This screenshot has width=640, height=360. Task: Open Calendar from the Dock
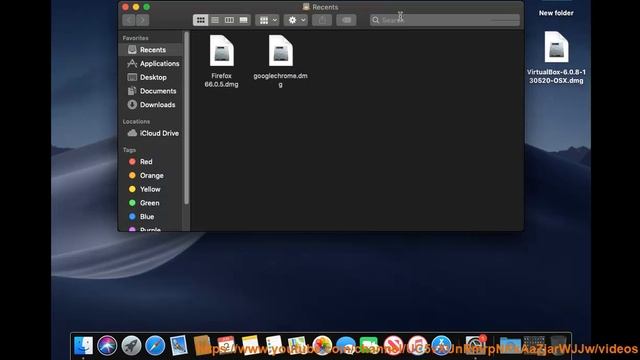click(x=226, y=345)
